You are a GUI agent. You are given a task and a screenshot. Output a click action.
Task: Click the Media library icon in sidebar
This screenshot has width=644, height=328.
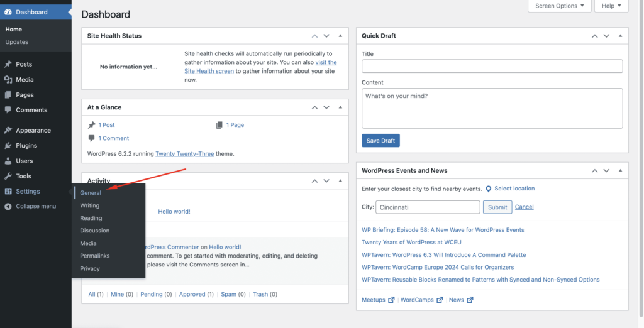click(8, 80)
